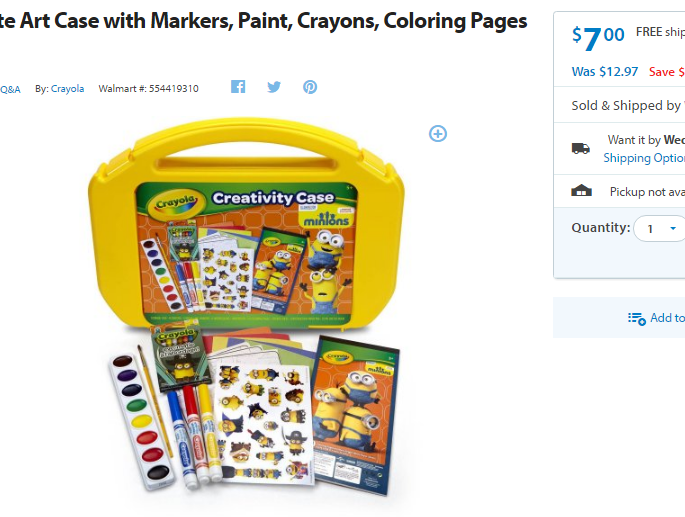Pin product with Pinterest icon

click(310, 87)
